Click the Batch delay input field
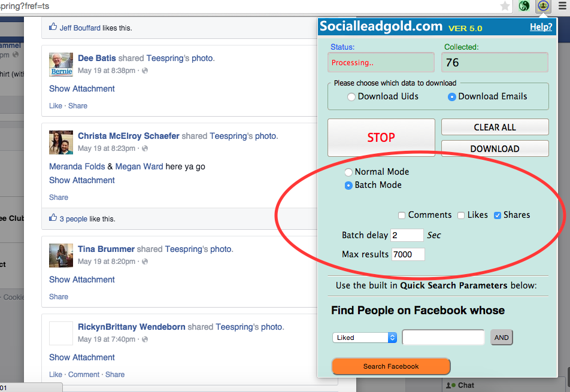Viewport: 570px width, 392px height. [407, 235]
